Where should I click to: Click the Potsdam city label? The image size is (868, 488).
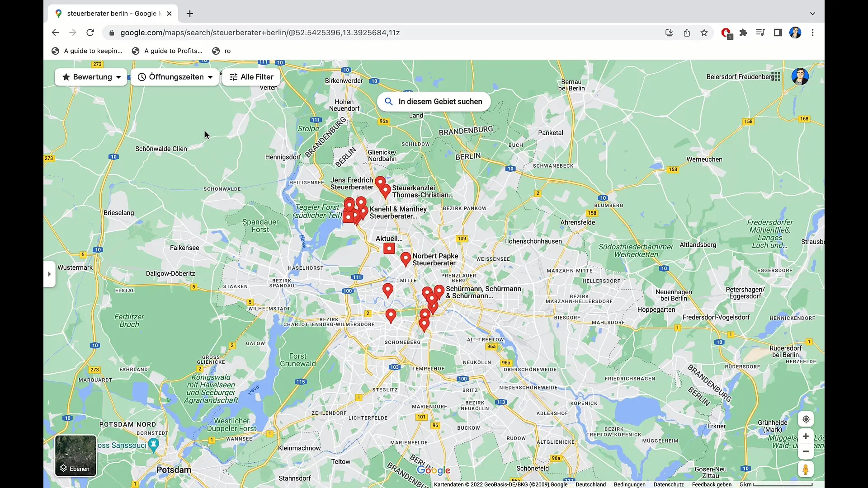point(174,470)
